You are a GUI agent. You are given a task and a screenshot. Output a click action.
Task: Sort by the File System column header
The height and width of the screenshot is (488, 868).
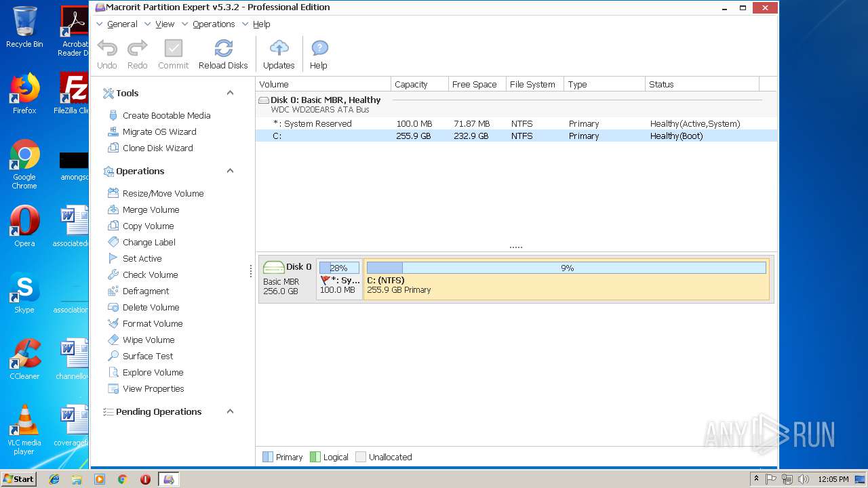tap(535, 84)
